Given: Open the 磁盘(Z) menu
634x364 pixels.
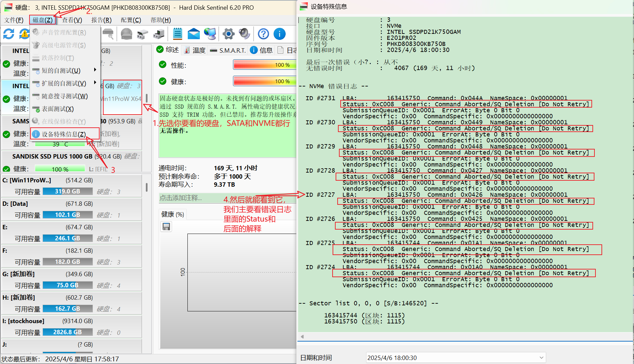Looking at the screenshot, I should click(x=43, y=20).
